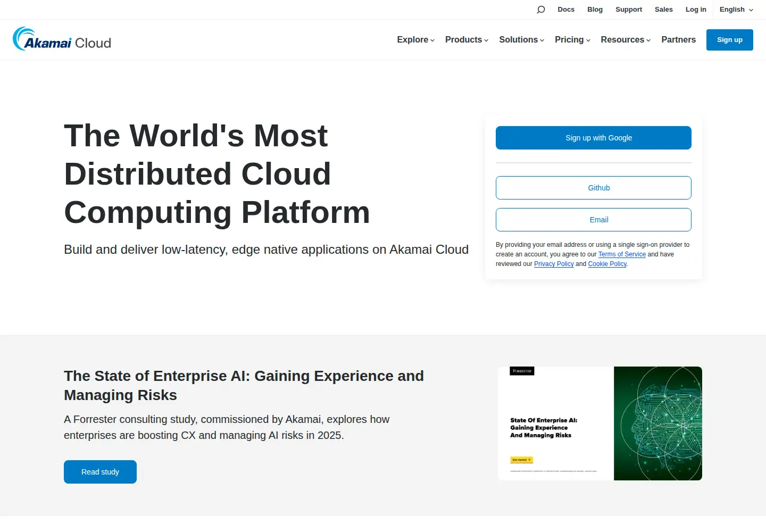The image size is (766, 532).
Task: Open the search magnifier icon
Action: [541, 10]
